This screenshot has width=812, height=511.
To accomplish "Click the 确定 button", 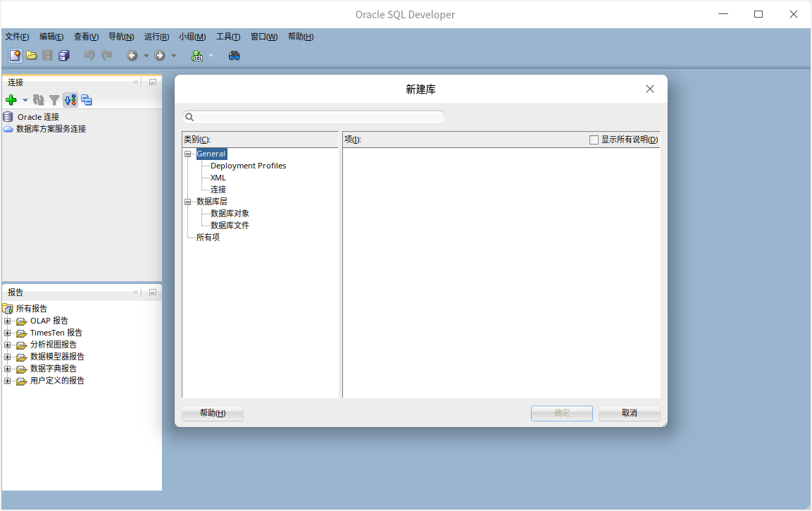I will [x=562, y=413].
